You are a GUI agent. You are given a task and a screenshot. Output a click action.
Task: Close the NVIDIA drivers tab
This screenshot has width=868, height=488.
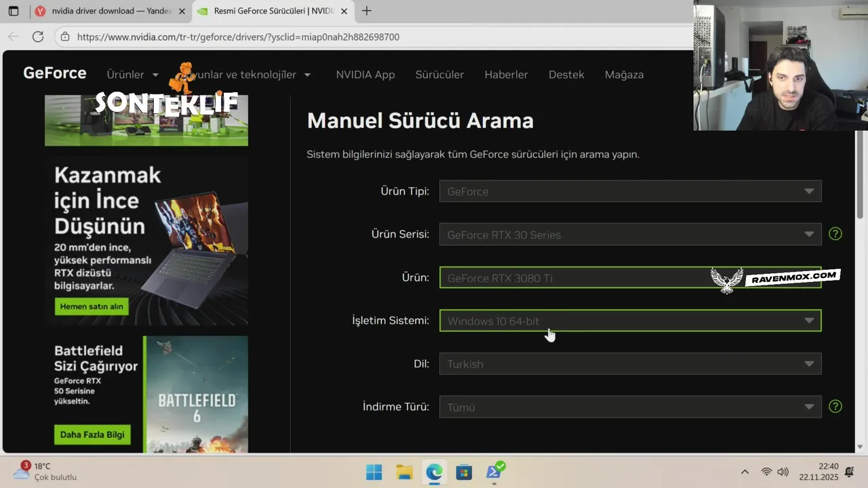[x=344, y=11]
